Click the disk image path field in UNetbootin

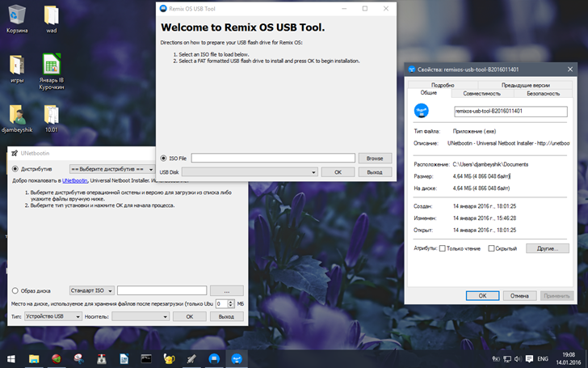pos(162,290)
